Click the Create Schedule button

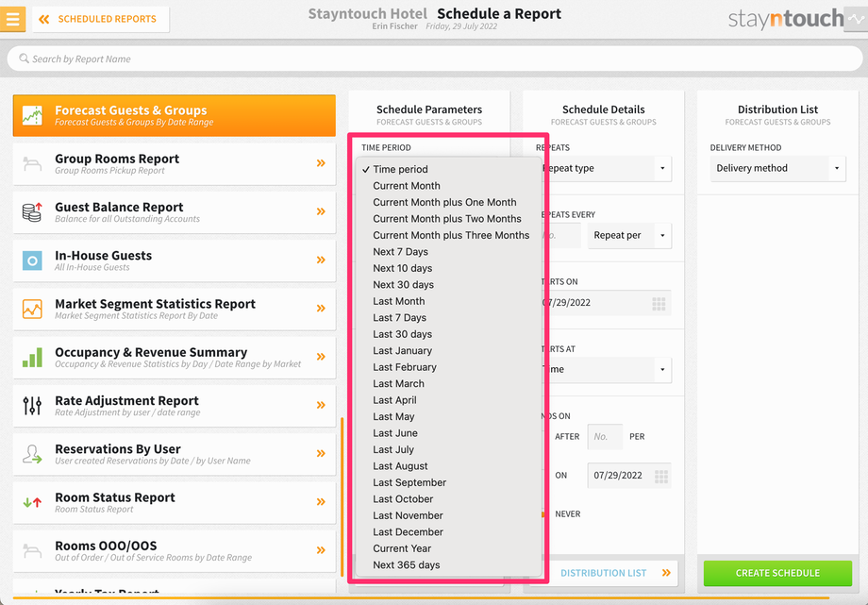[777, 573]
